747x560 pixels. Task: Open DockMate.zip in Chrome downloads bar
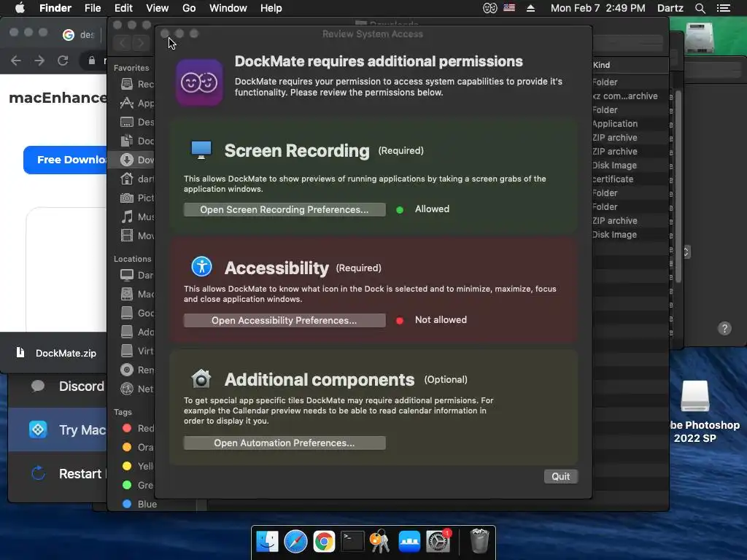[x=56, y=353]
